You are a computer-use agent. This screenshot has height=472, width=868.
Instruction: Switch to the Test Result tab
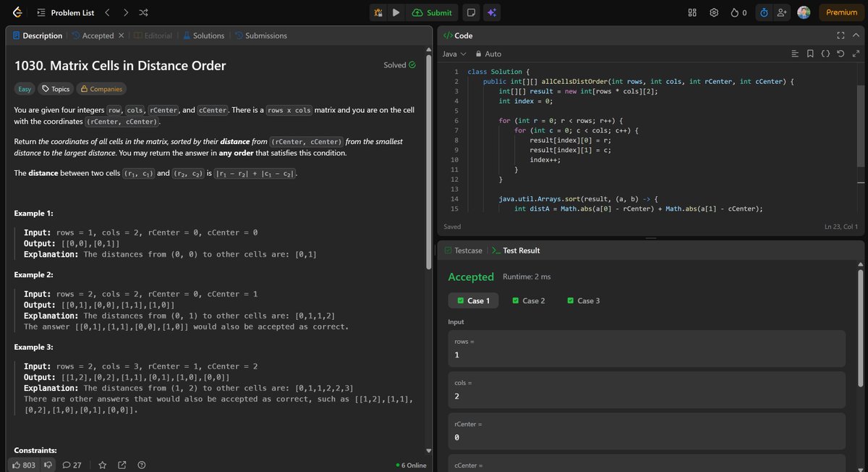coord(516,250)
